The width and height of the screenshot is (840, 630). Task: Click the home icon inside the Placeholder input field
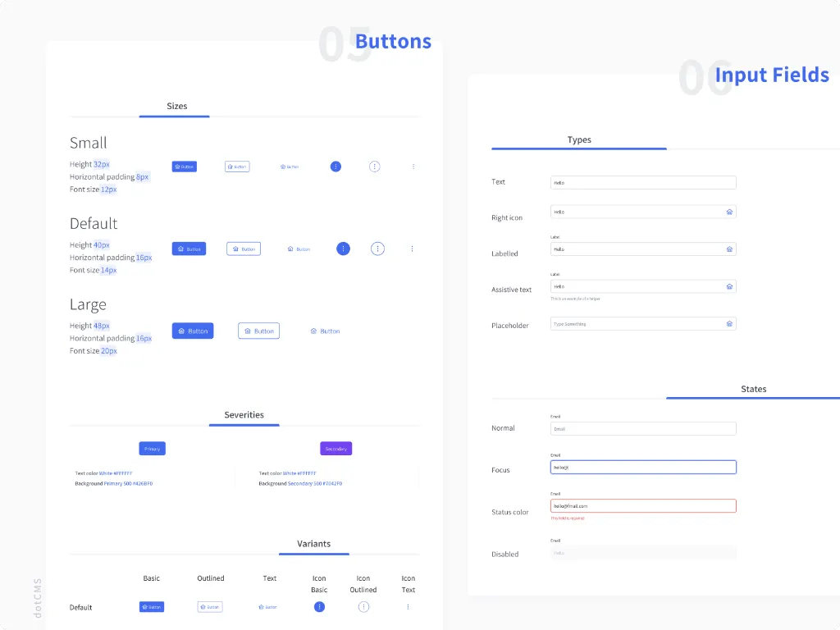point(729,324)
